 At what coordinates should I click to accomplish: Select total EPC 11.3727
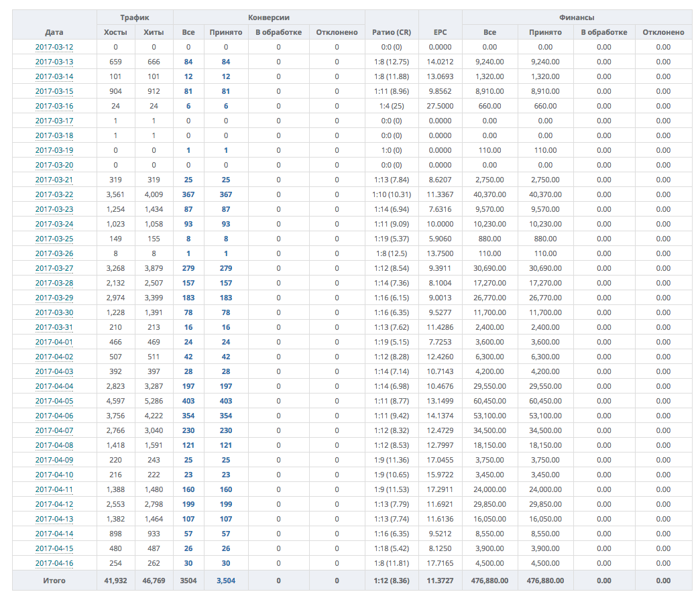(x=440, y=581)
